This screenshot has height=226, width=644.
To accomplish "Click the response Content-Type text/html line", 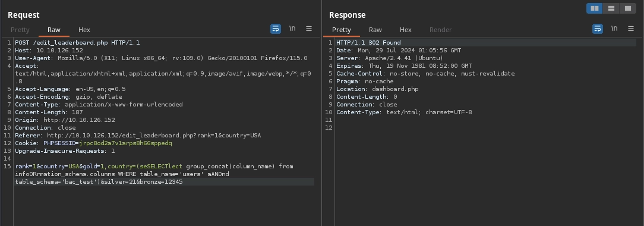I will tap(404, 112).
